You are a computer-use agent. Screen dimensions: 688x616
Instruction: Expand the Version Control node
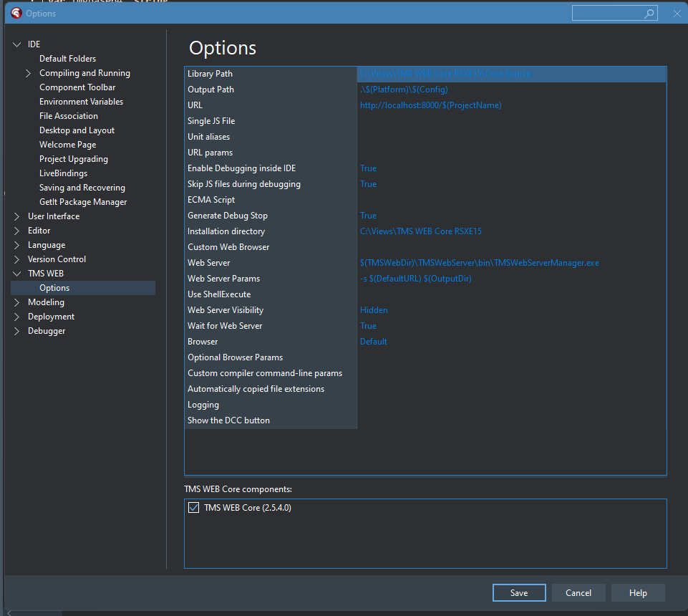17,259
